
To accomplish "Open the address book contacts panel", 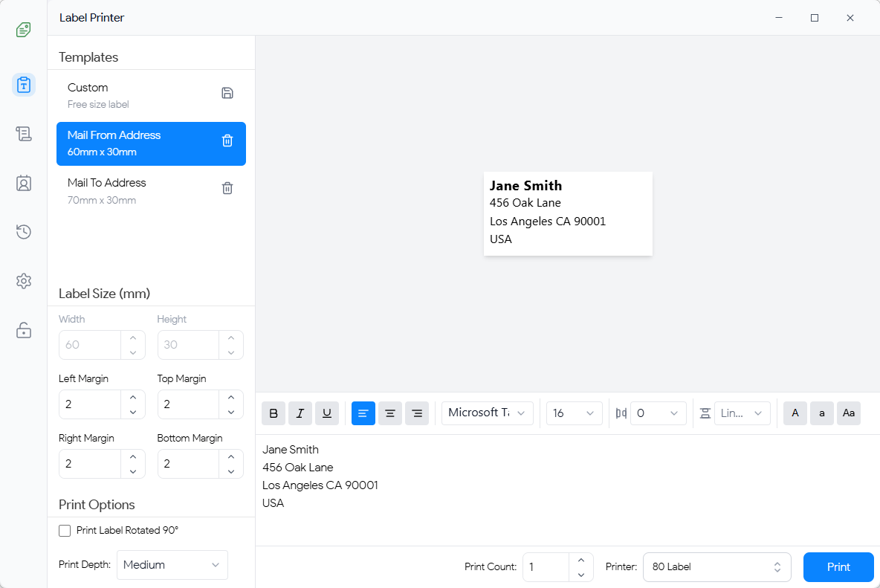I will [x=23, y=183].
